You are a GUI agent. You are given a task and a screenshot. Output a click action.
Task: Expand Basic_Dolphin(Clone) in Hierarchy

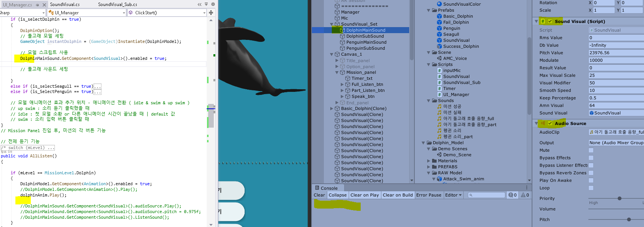(331, 108)
